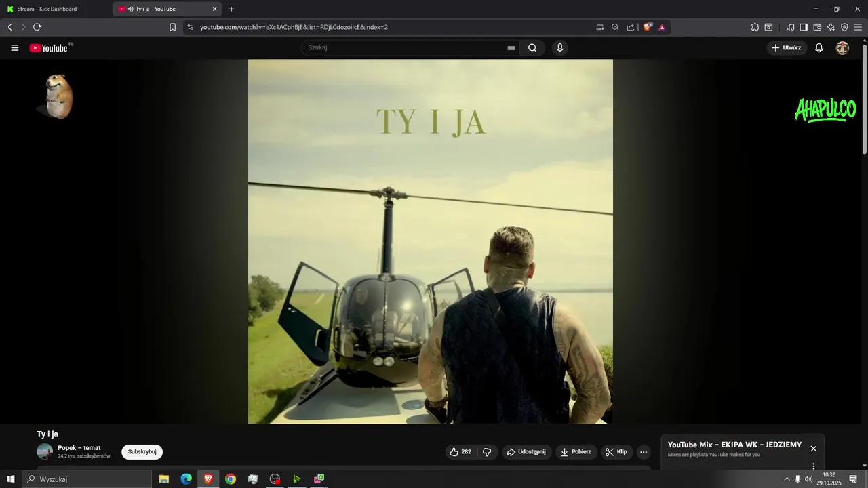Click the address bar URL

[294, 27]
